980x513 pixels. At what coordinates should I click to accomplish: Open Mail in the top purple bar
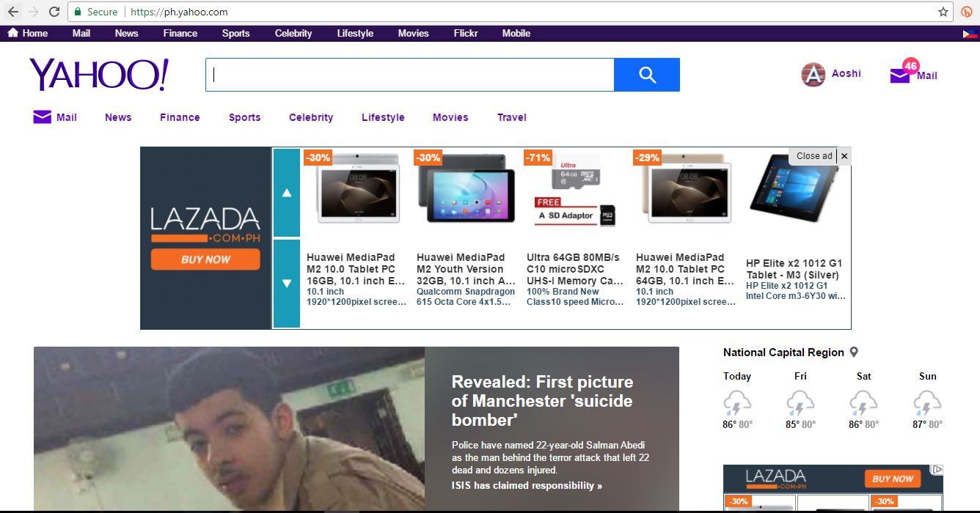[x=81, y=33]
